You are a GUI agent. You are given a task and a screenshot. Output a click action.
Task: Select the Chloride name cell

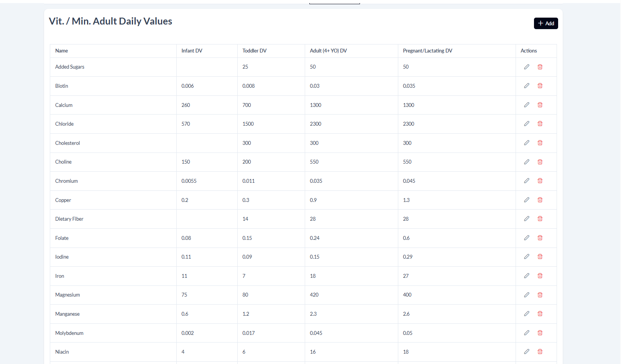point(113,124)
